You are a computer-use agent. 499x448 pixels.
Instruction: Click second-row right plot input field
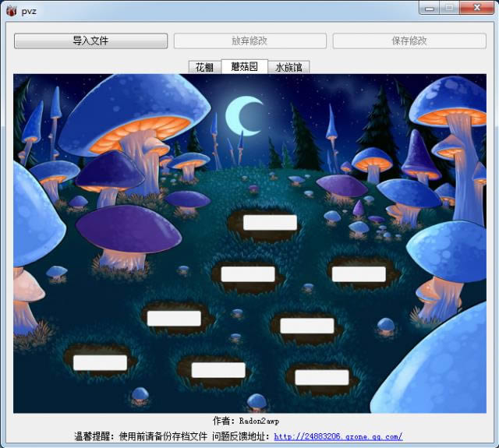pyautogui.click(x=359, y=274)
